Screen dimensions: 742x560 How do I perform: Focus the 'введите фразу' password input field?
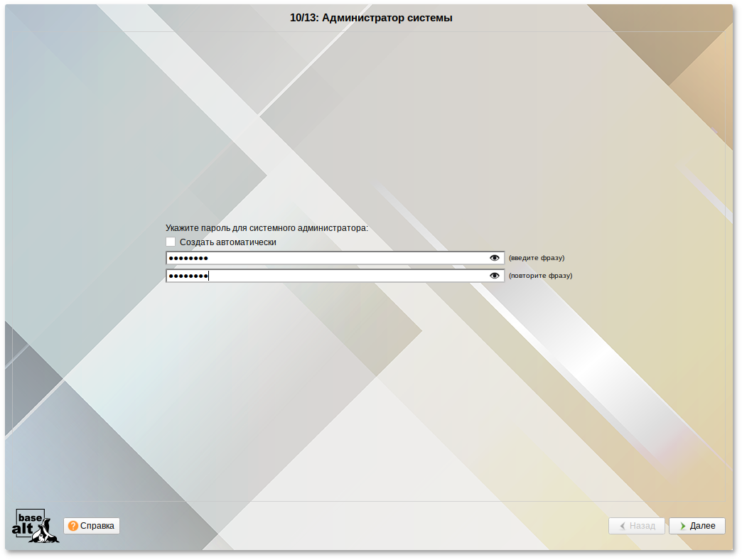click(x=327, y=258)
